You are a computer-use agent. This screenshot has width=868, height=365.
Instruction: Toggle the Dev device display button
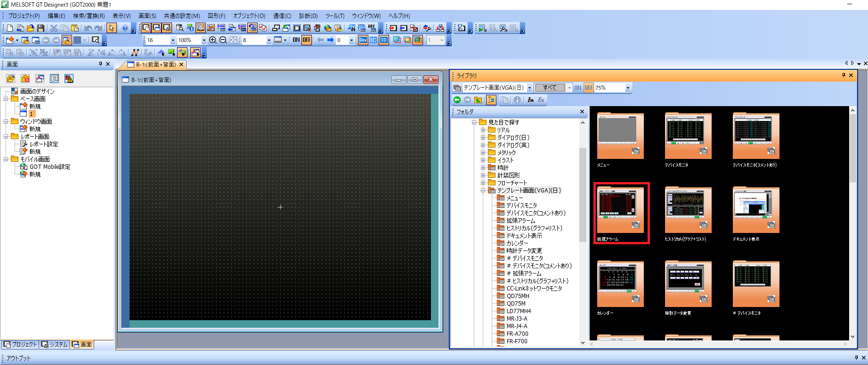(363, 40)
